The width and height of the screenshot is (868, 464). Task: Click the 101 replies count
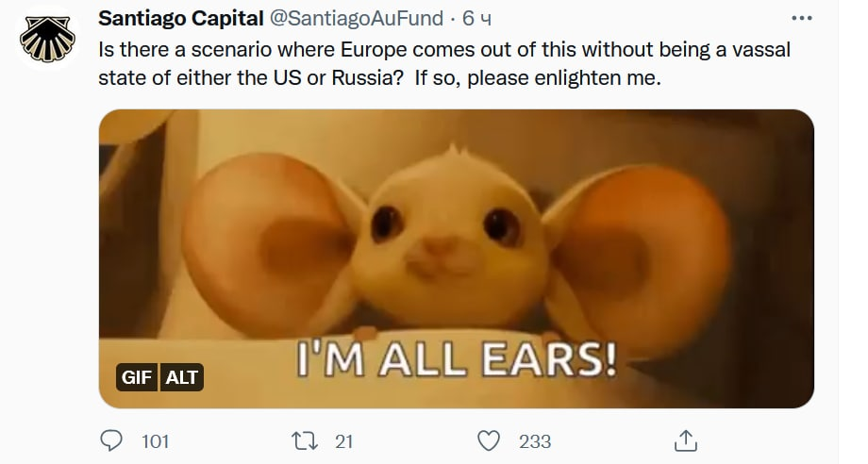(155, 441)
